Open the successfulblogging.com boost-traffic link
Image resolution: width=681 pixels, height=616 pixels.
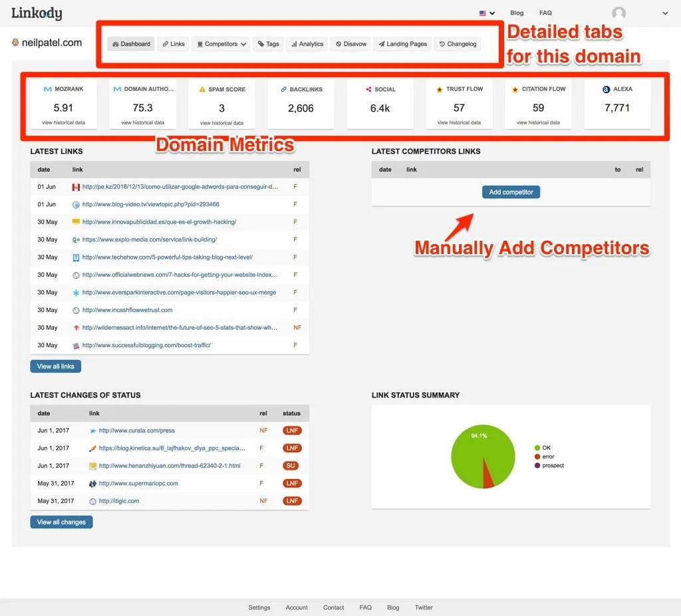(146, 345)
